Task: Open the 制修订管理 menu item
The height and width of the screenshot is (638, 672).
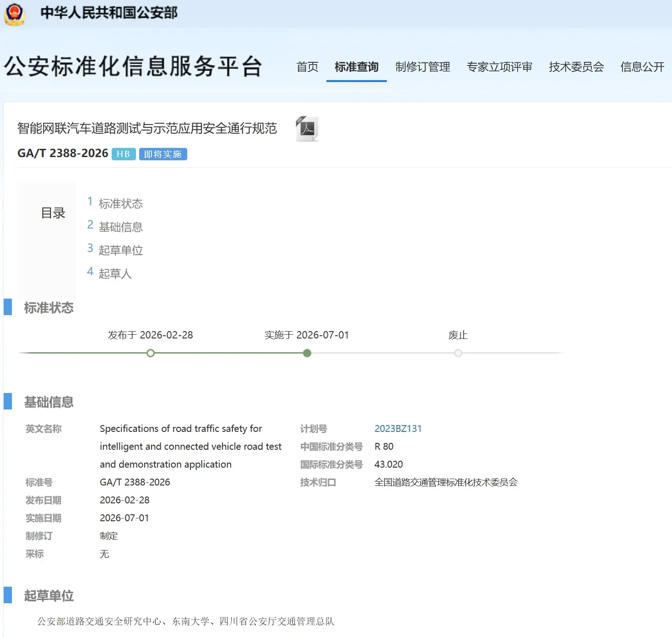Action: [x=423, y=67]
